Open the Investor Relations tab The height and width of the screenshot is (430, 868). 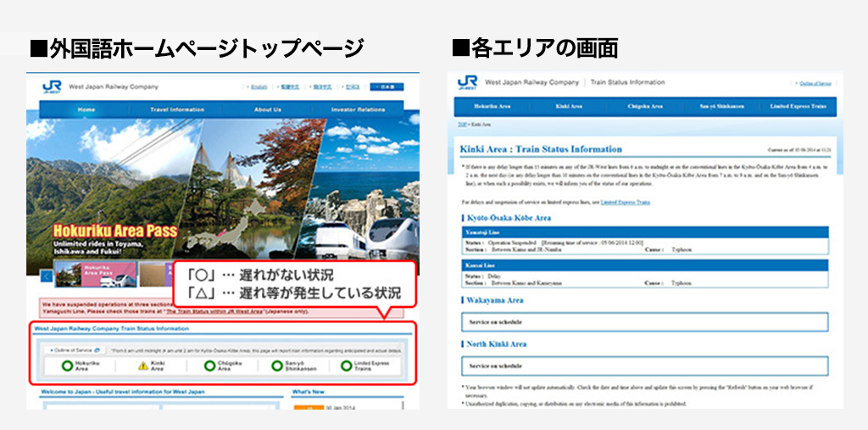tap(359, 109)
